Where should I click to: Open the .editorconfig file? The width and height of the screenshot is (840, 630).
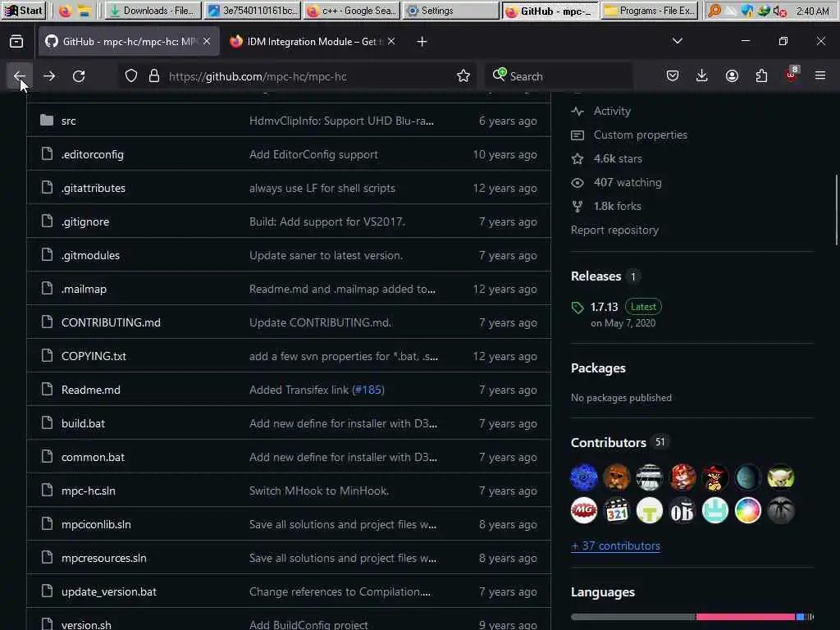92,155
